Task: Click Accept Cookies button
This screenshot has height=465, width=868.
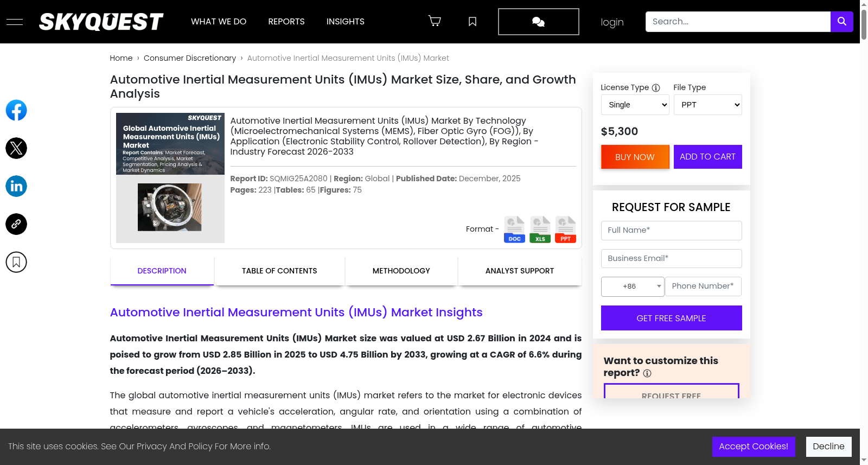Action: click(754, 447)
